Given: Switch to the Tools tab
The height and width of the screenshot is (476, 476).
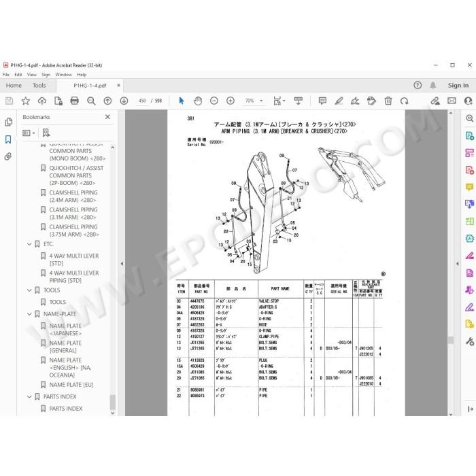Looking at the screenshot, I should 39,86.
